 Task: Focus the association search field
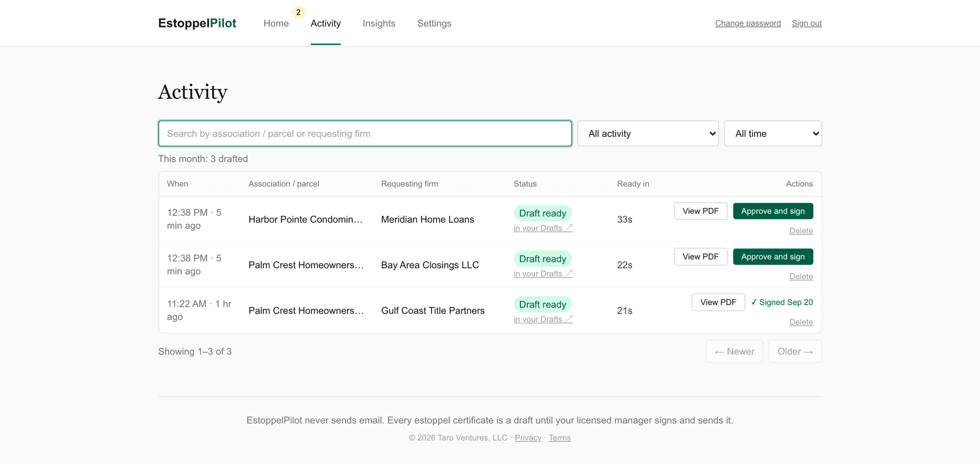tap(365, 133)
